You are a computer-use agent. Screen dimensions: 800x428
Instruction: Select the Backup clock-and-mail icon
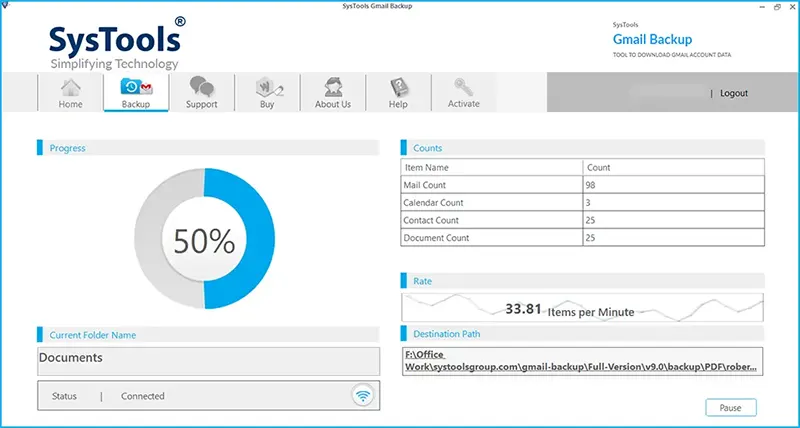coord(136,87)
